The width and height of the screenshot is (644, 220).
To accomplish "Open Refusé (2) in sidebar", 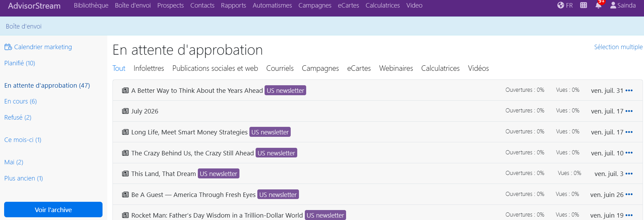I will point(18,117).
